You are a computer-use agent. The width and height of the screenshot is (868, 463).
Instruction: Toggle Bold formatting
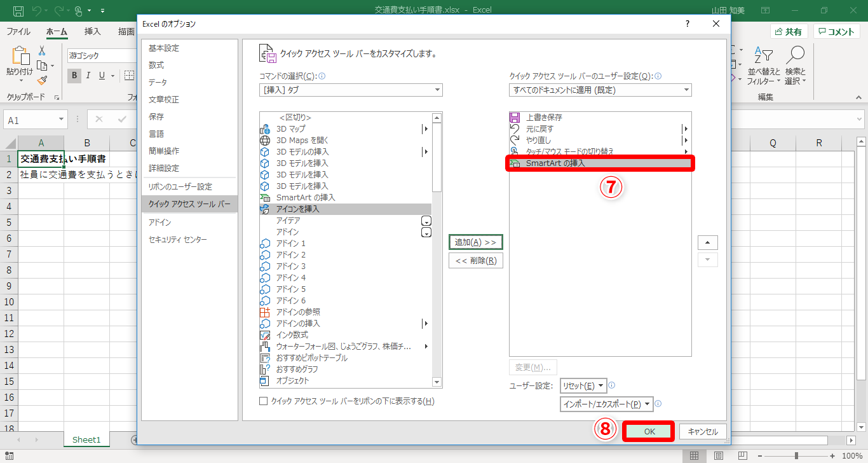(74, 76)
